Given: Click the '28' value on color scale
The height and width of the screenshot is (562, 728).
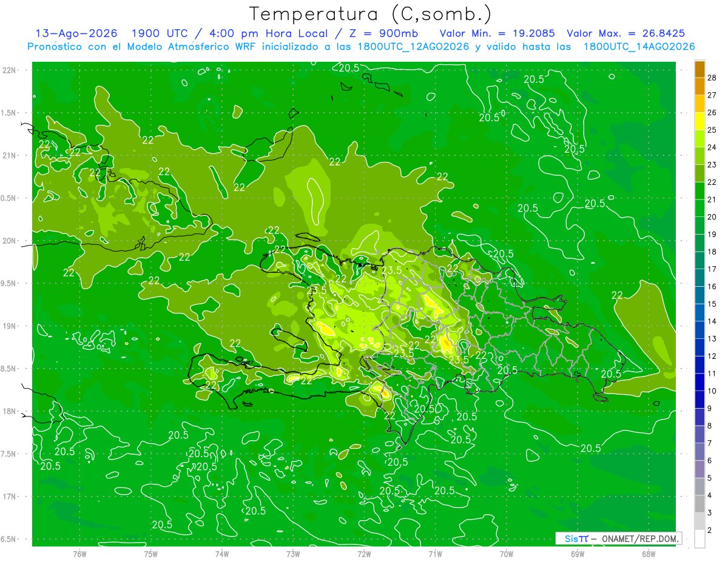Looking at the screenshot, I should pos(712,76).
